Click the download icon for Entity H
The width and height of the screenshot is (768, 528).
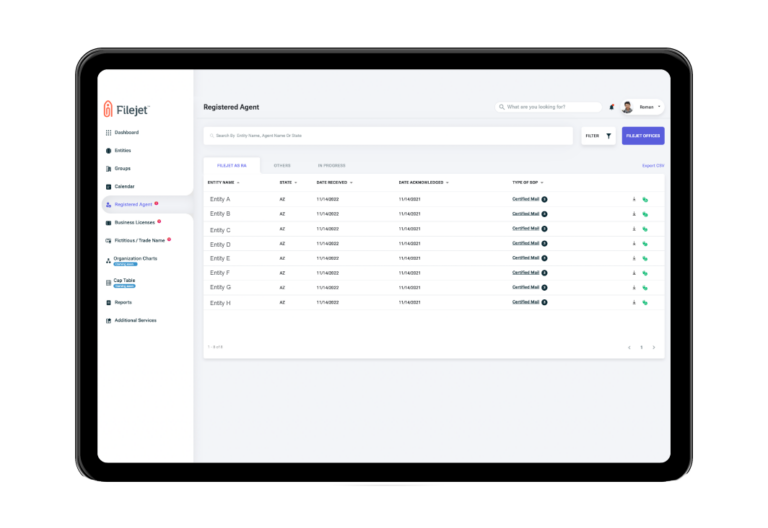[634, 302]
